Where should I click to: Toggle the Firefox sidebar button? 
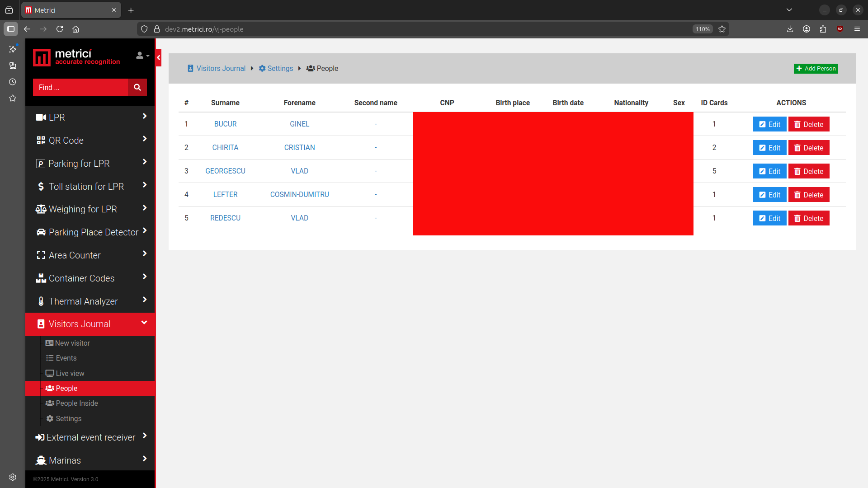click(x=11, y=29)
